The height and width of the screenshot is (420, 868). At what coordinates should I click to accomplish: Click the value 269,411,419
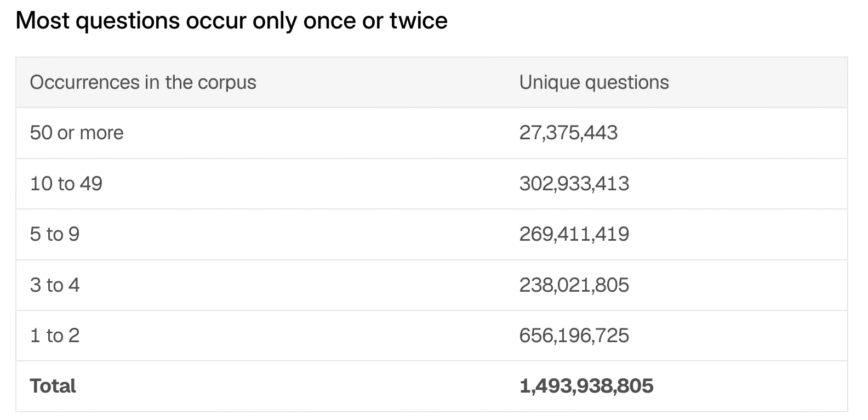[574, 234]
